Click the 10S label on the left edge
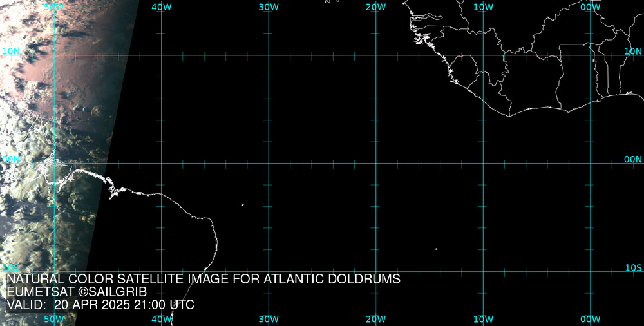The image size is (644, 326). [x=10, y=268]
